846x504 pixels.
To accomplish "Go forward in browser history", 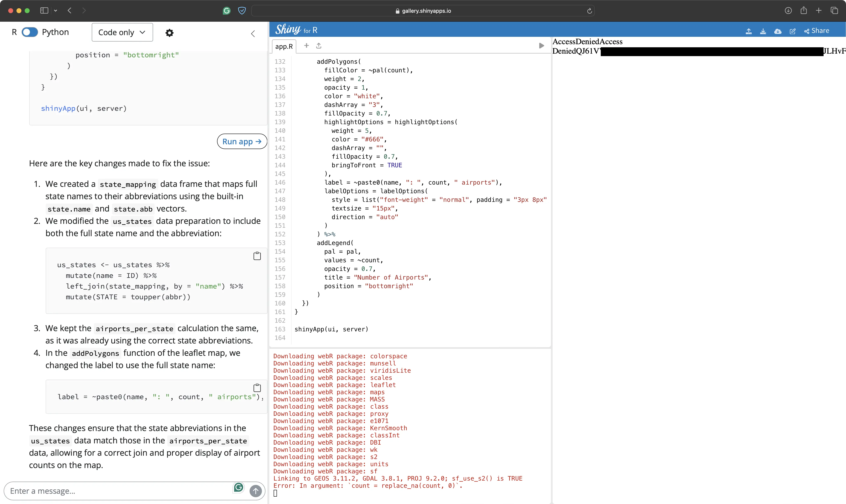I will [84, 10].
